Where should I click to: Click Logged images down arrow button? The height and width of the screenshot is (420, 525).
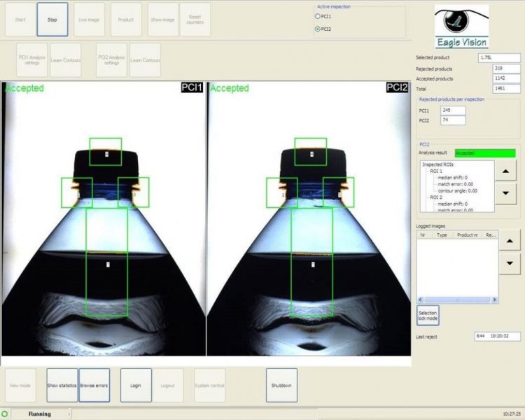510,263
